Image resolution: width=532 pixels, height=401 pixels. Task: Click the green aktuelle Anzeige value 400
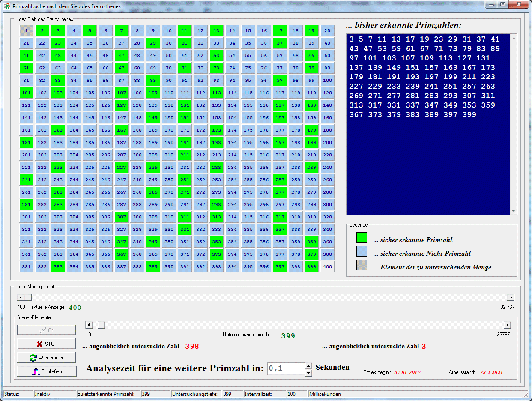point(75,308)
